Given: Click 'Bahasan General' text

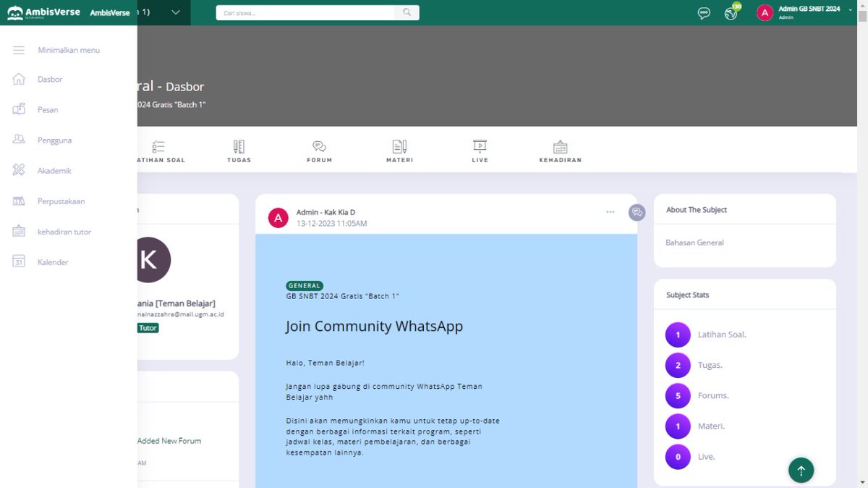Looking at the screenshot, I should click(694, 243).
